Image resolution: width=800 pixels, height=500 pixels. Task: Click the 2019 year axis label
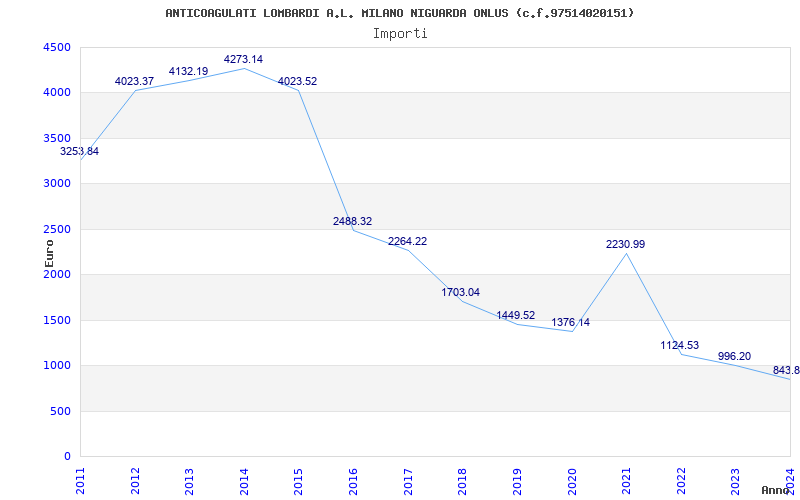[x=517, y=481]
